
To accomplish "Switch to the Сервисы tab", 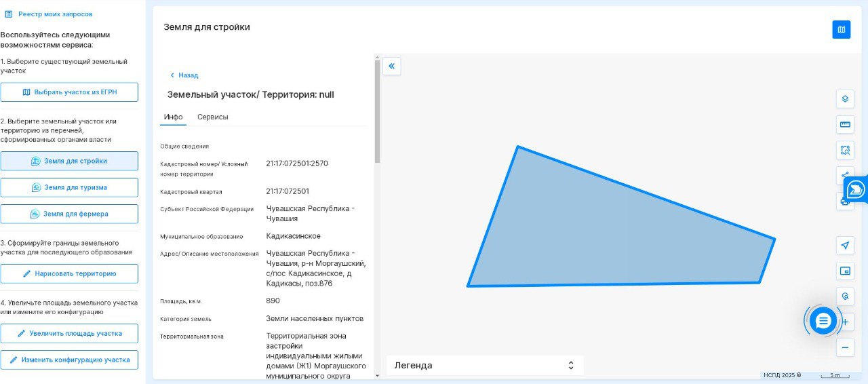I will click(x=212, y=117).
